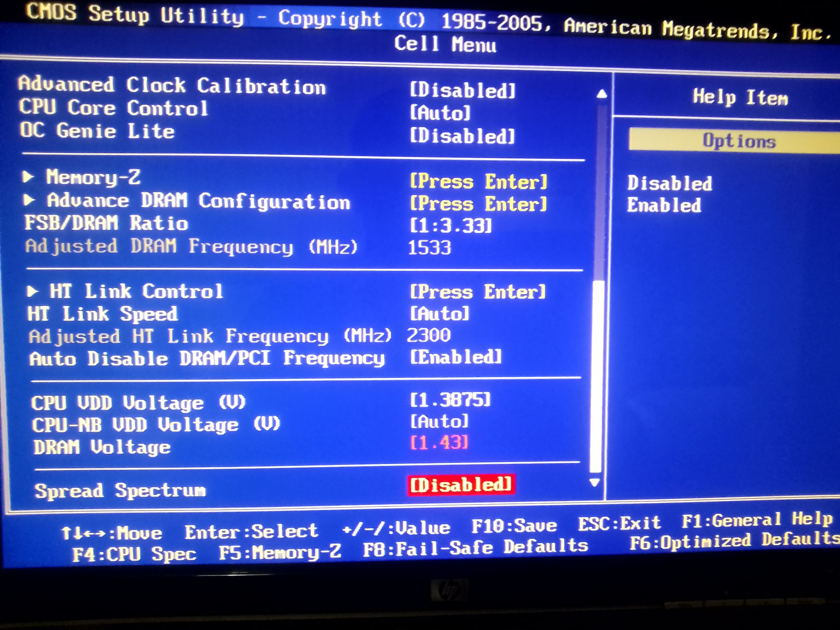Select CPU VDD Voltage 1.3875 field
Viewport: 840px width, 630px height.
click(450, 400)
